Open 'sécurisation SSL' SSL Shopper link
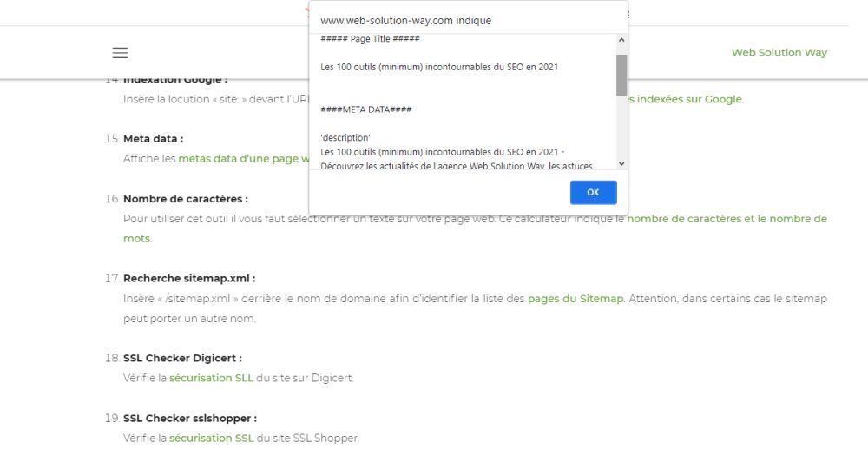Viewport: 868px width, 456px height. pyautogui.click(x=211, y=438)
